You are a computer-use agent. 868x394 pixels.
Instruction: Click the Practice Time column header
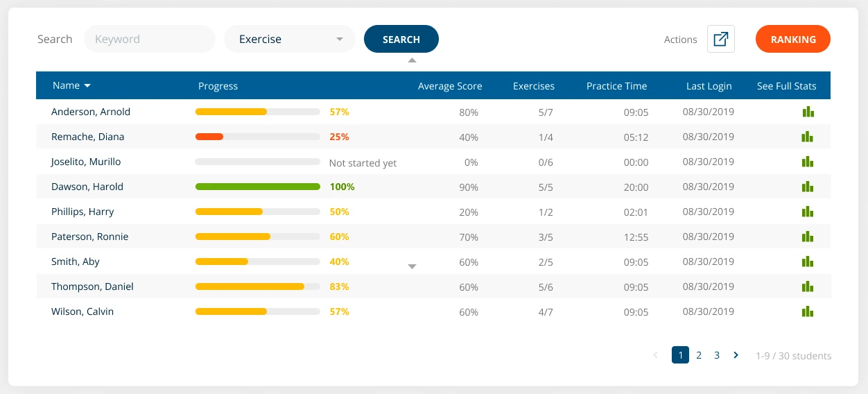[x=616, y=86]
